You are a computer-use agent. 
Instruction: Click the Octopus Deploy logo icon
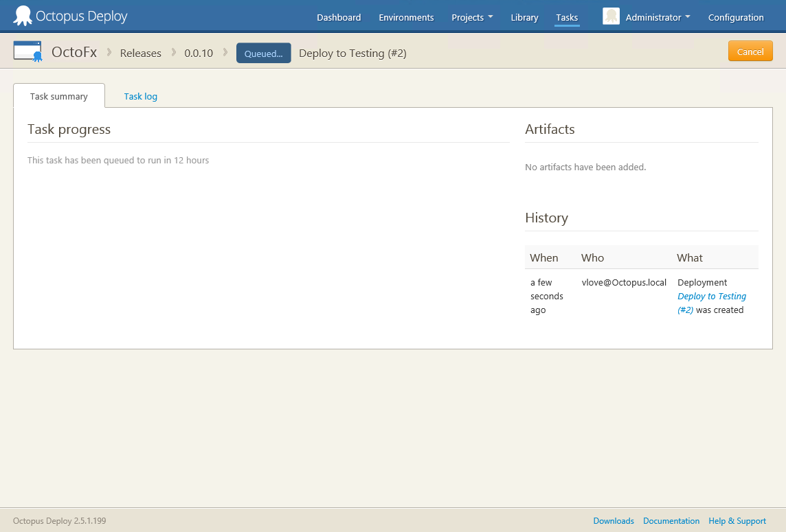point(23,16)
